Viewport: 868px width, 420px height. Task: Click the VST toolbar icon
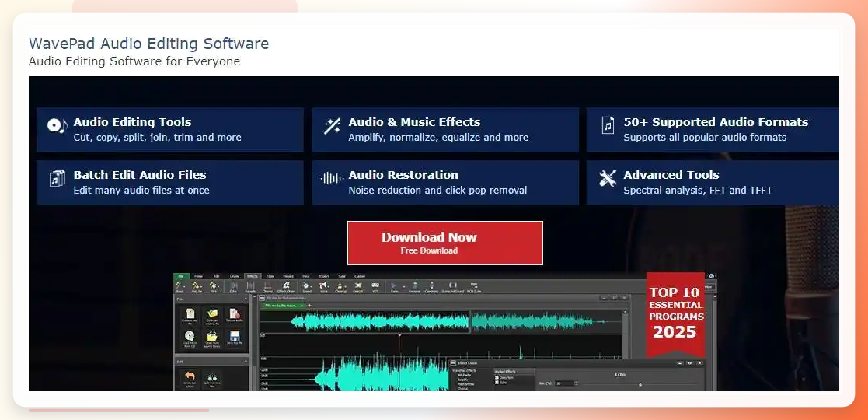click(x=375, y=288)
